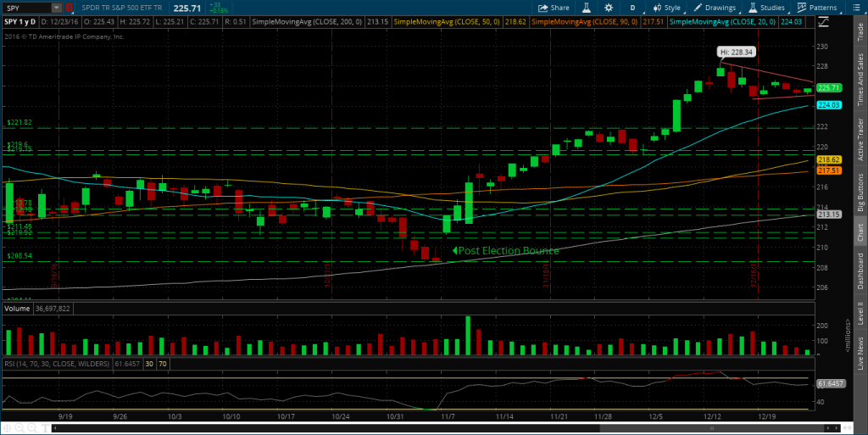The height and width of the screenshot is (435, 868).
Task: Open the Active Trader side tab
Action: click(x=860, y=139)
